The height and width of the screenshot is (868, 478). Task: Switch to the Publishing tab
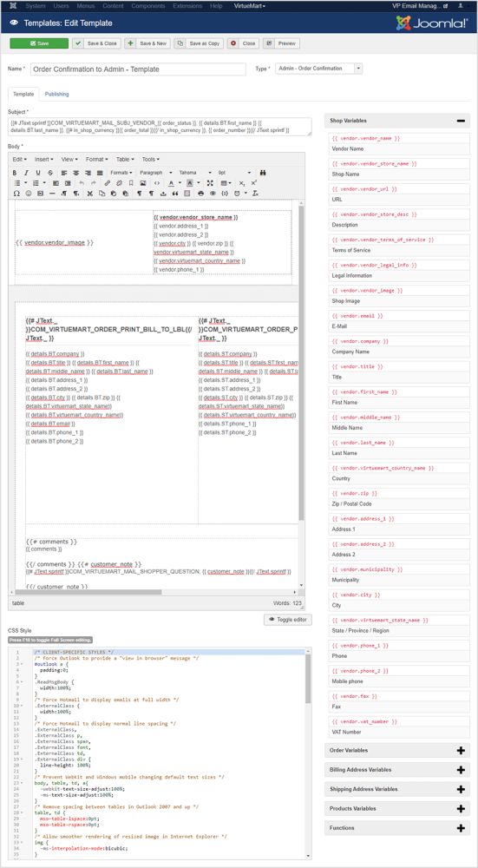pyautogui.click(x=57, y=94)
